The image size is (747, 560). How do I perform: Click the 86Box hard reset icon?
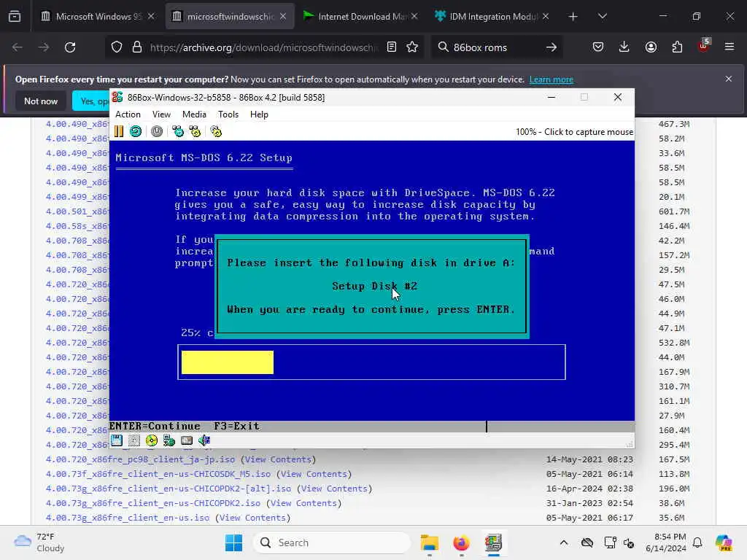tap(136, 131)
